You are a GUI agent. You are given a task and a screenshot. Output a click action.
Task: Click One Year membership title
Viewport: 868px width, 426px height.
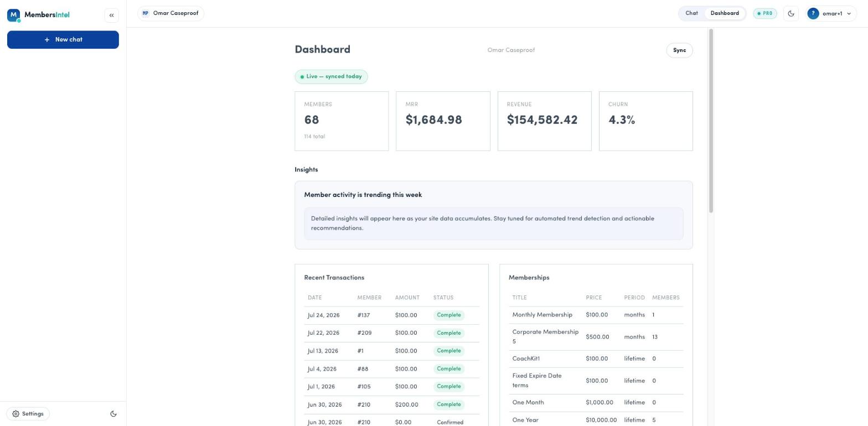[525, 420]
